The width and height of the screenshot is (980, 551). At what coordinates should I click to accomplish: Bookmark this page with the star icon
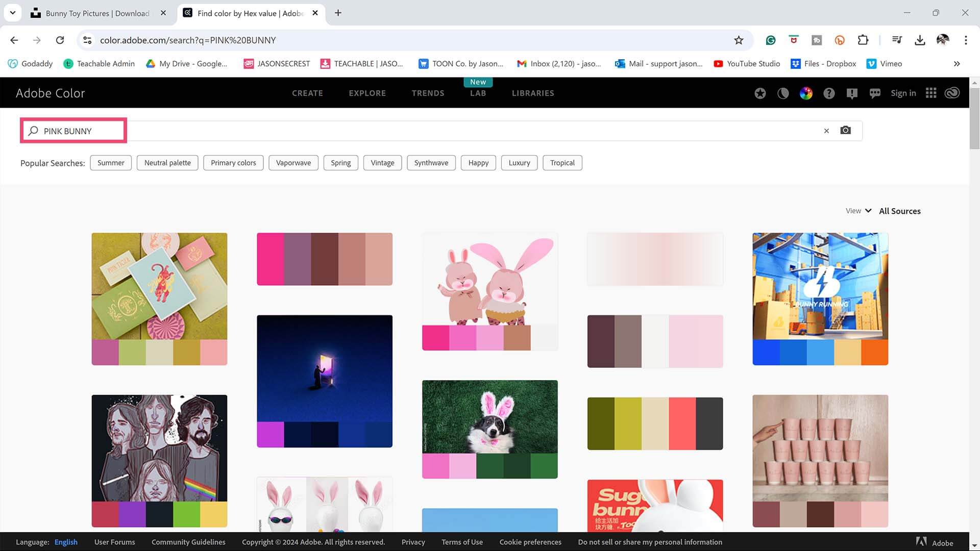click(739, 40)
